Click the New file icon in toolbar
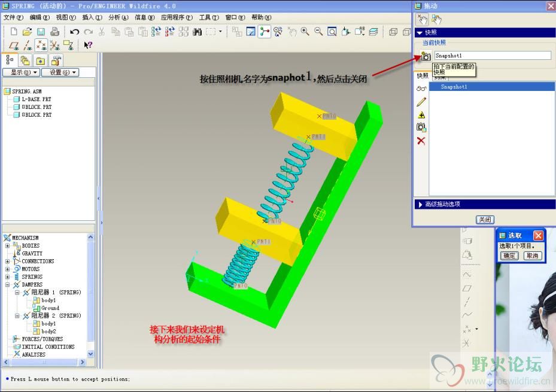Screen dimensions: 556x392 [14, 32]
